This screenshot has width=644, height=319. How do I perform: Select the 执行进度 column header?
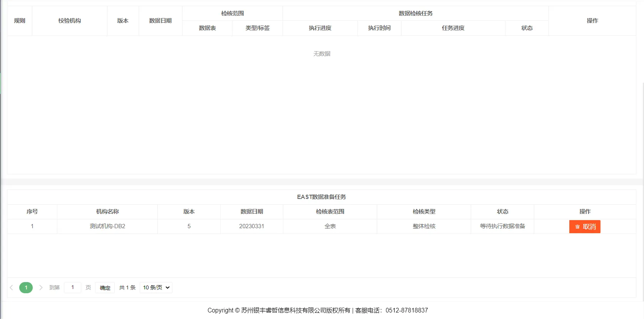coord(320,28)
